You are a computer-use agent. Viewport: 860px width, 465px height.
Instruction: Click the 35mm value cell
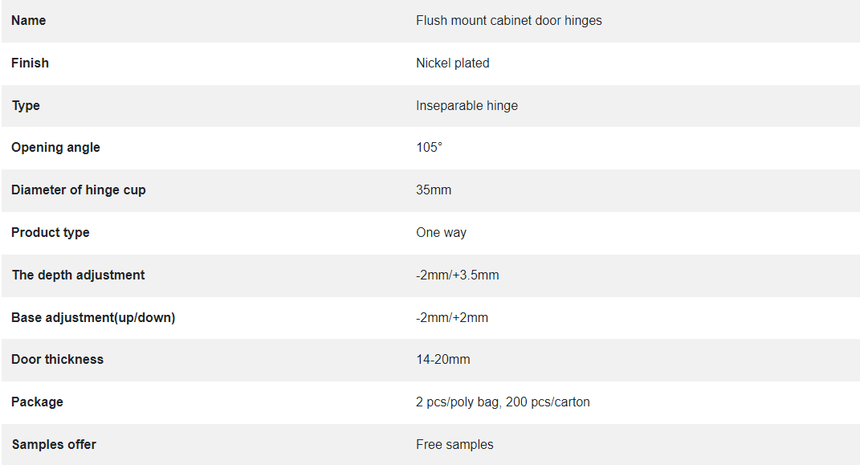click(x=433, y=190)
